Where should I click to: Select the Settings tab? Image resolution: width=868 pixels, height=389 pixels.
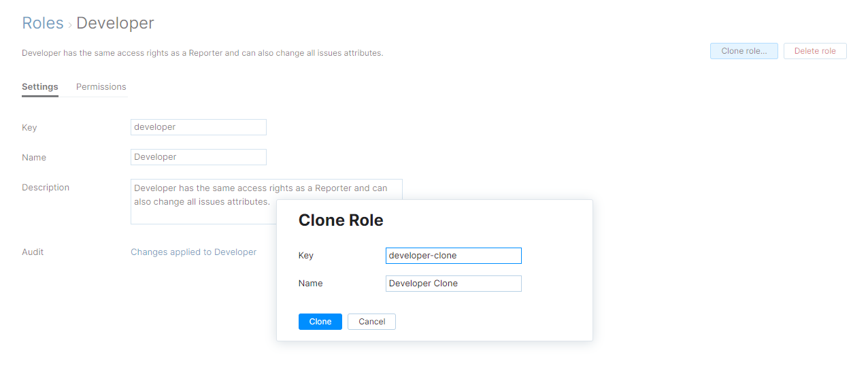40,87
